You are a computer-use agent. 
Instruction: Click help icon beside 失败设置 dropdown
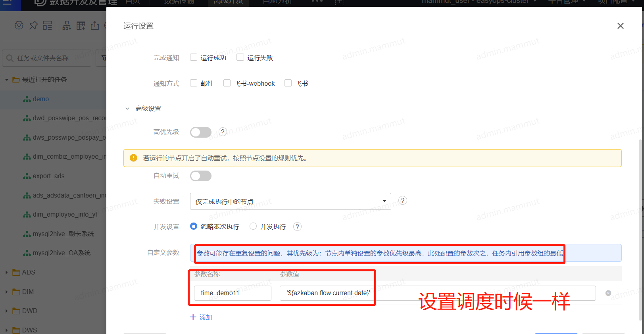coord(403,200)
